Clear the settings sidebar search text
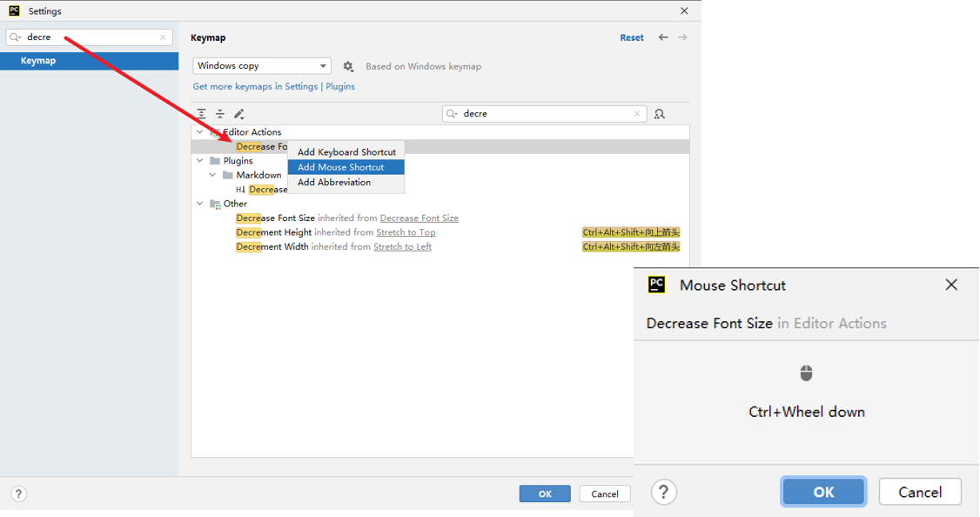 tap(163, 37)
